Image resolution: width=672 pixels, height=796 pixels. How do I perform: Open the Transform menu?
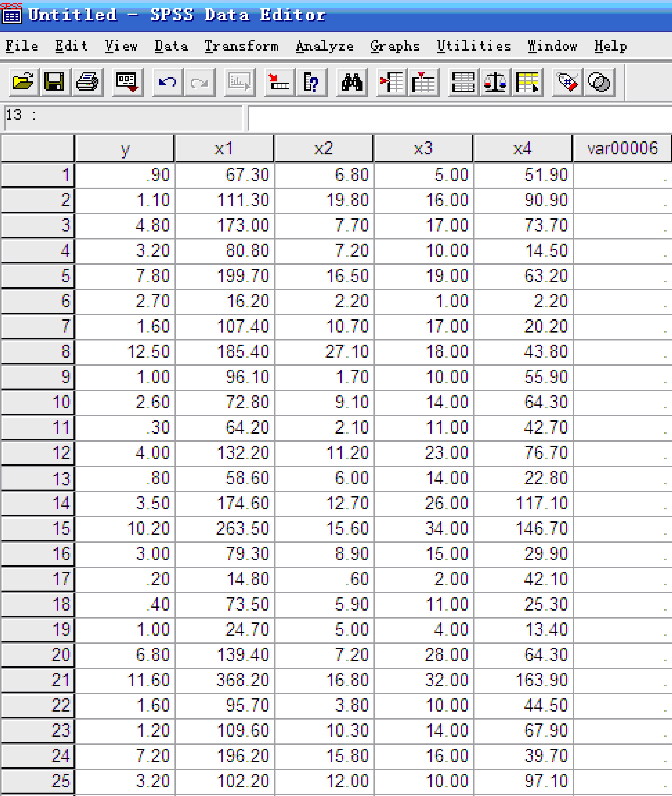coord(241,46)
